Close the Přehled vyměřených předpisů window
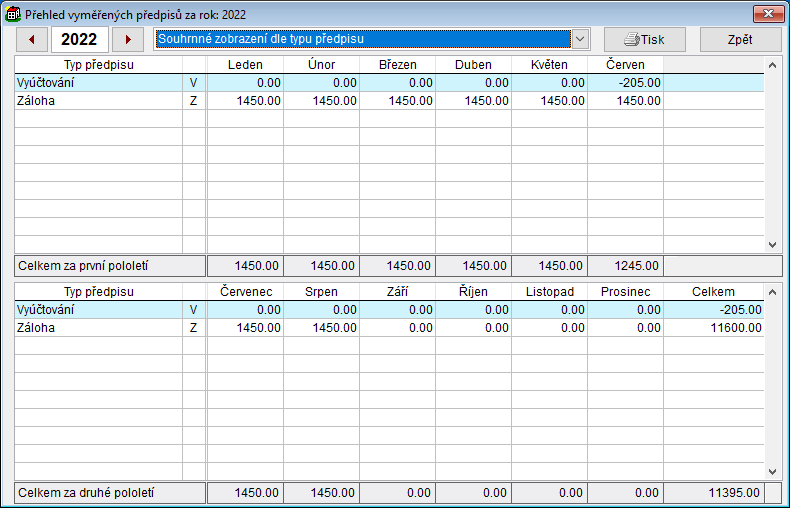 click(766, 14)
